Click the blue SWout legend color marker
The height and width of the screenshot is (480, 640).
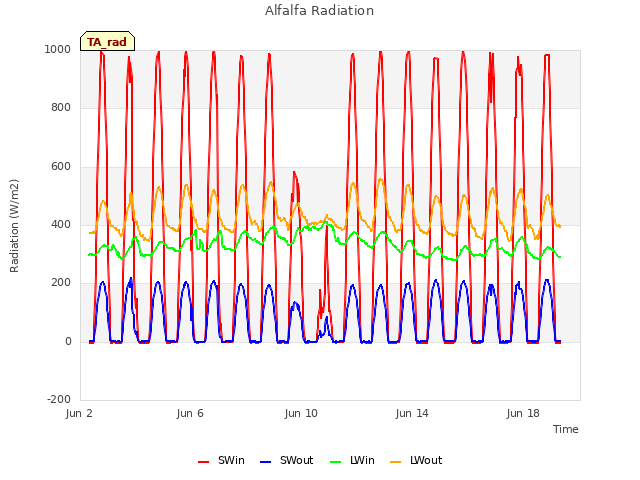265,462
